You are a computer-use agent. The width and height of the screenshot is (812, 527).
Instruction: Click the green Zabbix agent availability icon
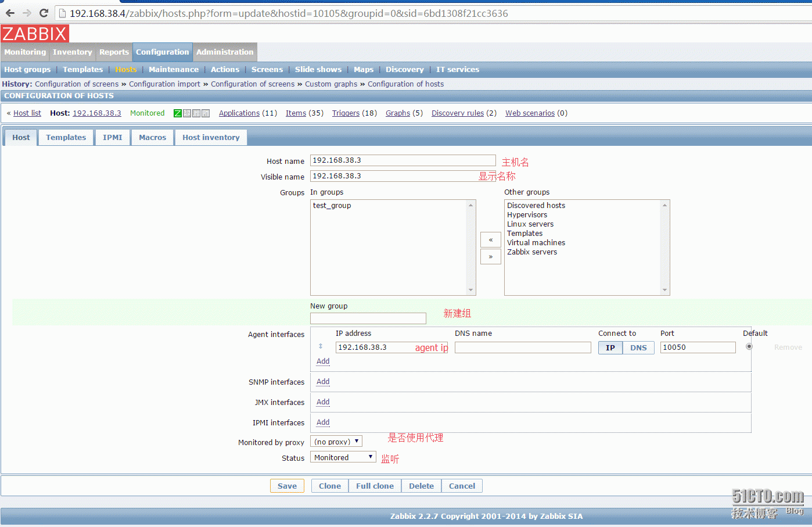[178, 113]
